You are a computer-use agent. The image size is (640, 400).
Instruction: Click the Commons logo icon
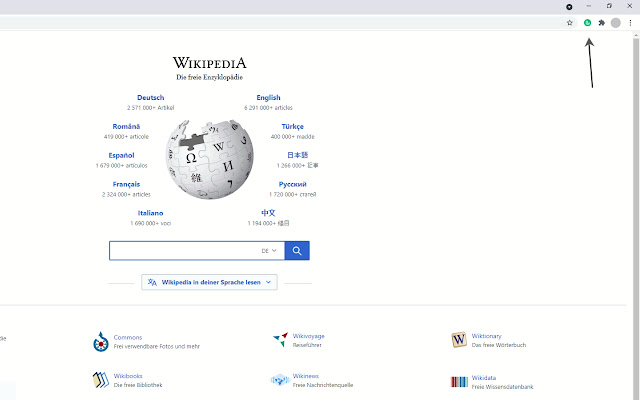coord(100,342)
